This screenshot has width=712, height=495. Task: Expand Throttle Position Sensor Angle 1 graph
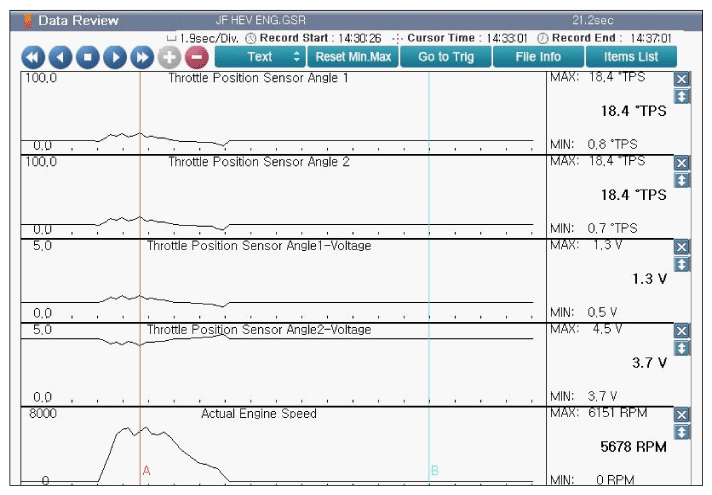[682, 96]
